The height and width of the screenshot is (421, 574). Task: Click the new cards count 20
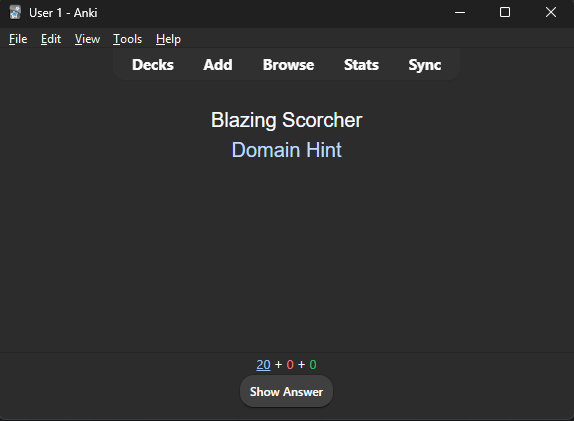click(x=263, y=365)
